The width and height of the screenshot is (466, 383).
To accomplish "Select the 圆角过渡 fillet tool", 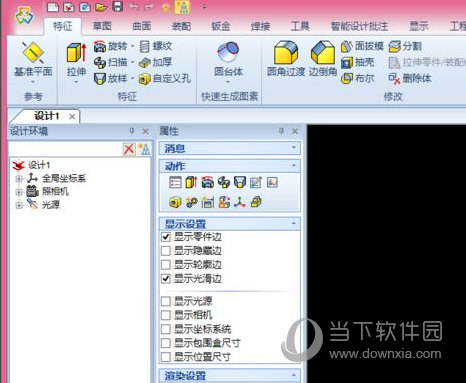I will click(x=286, y=58).
